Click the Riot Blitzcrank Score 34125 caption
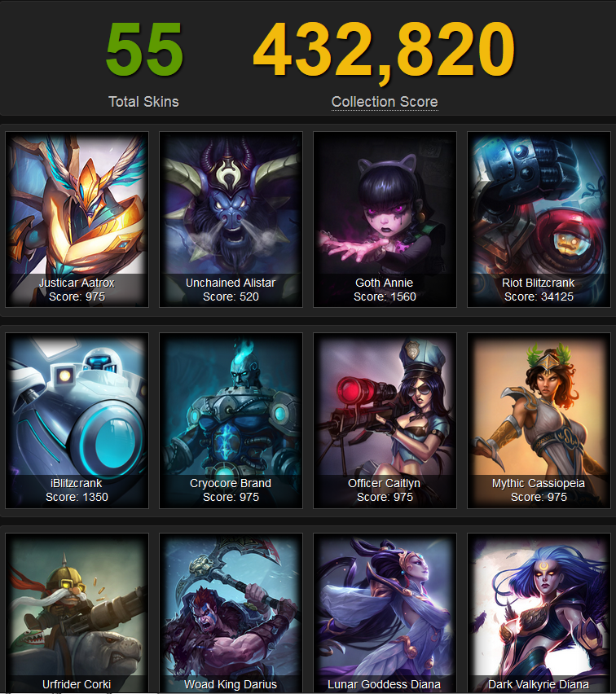Screen dimensions: 616x694 [x=539, y=290]
